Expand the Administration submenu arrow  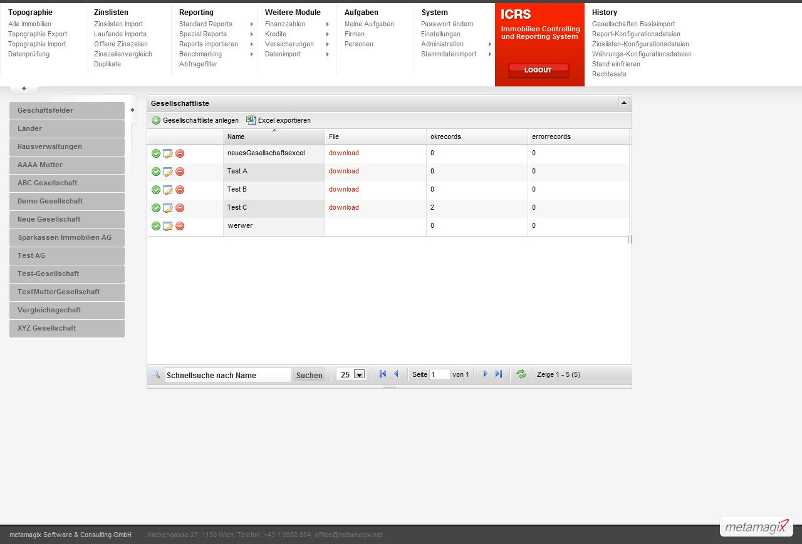tap(489, 44)
